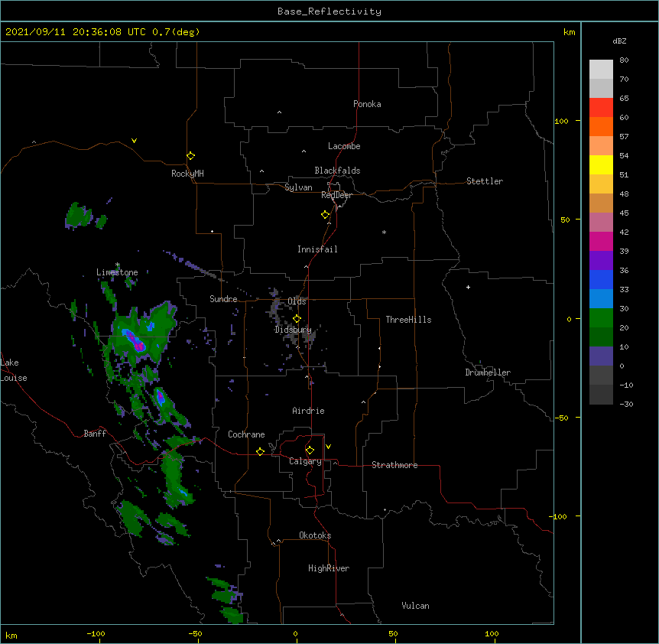659x644 pixels.
Task: Click the Ponoka city label
Action: click(x=367, y=104)
